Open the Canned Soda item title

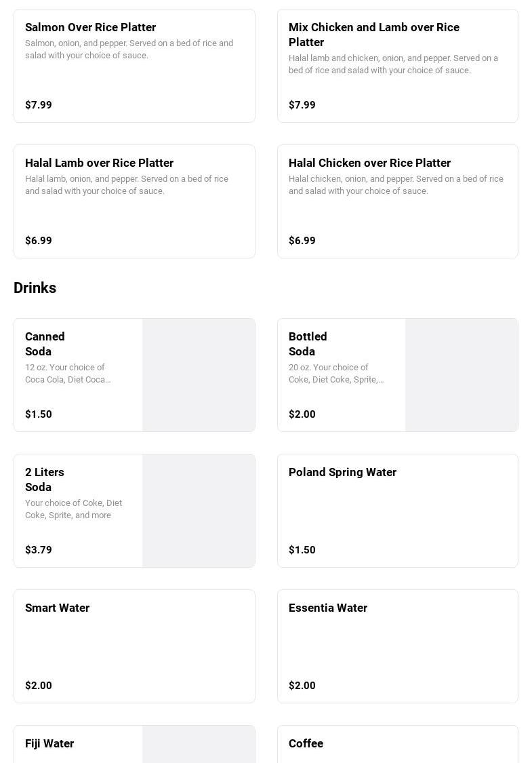coord(45,344)
